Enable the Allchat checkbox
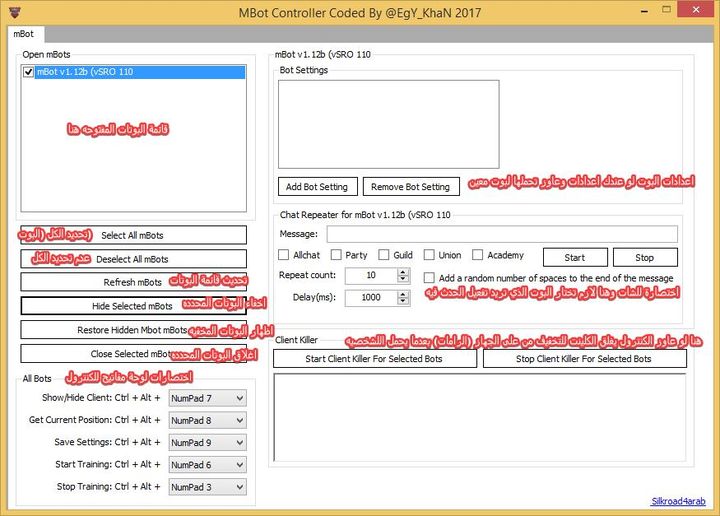This screenshot has height=516, width=720. (284, 255)
